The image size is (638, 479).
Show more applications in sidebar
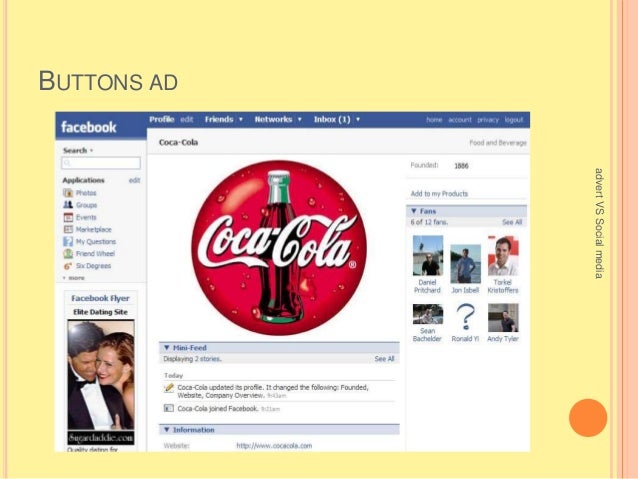74,278
